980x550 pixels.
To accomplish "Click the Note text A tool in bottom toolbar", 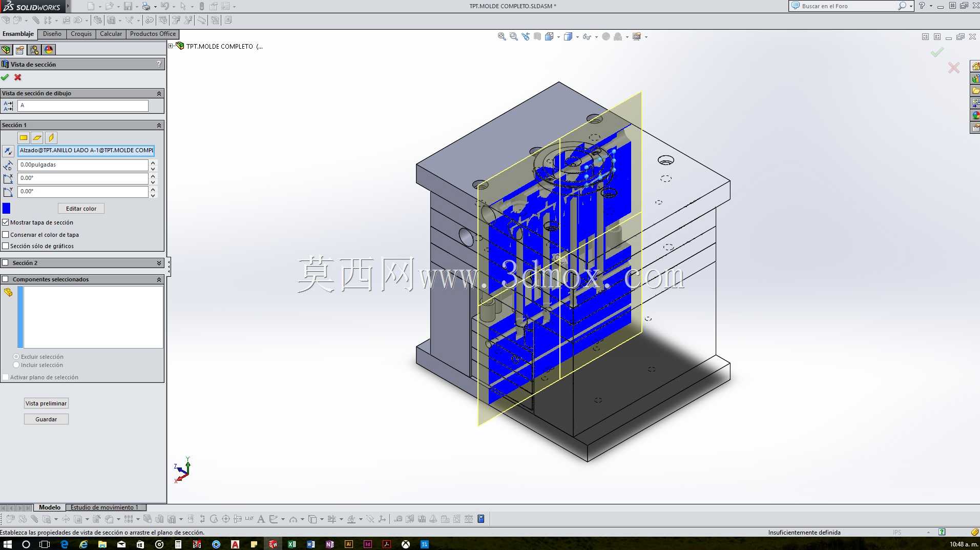I will pyautogui.click(x=261, y=519).
